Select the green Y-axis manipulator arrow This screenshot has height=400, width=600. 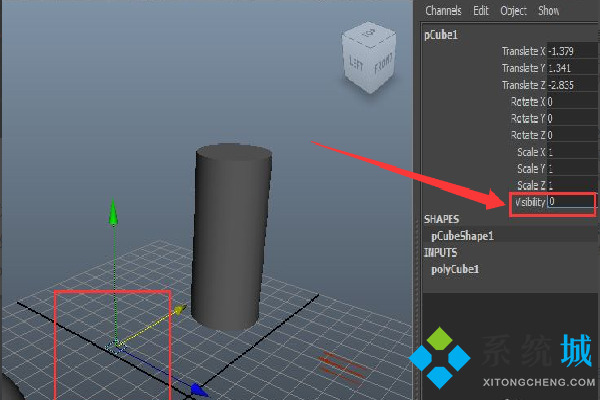click(x=113, y=213)
